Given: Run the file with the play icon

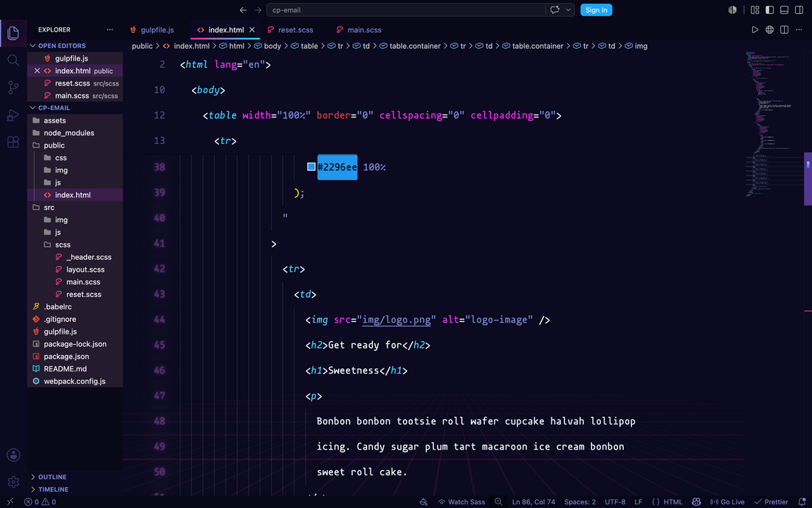Looking at the screenshot, I should click(x=755, y=30).
